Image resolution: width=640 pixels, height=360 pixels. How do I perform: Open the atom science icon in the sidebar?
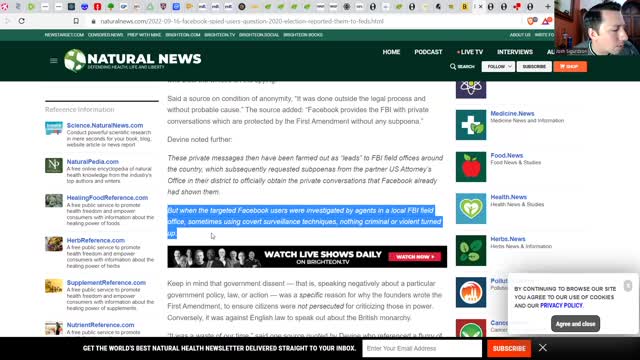coord(471,89)
